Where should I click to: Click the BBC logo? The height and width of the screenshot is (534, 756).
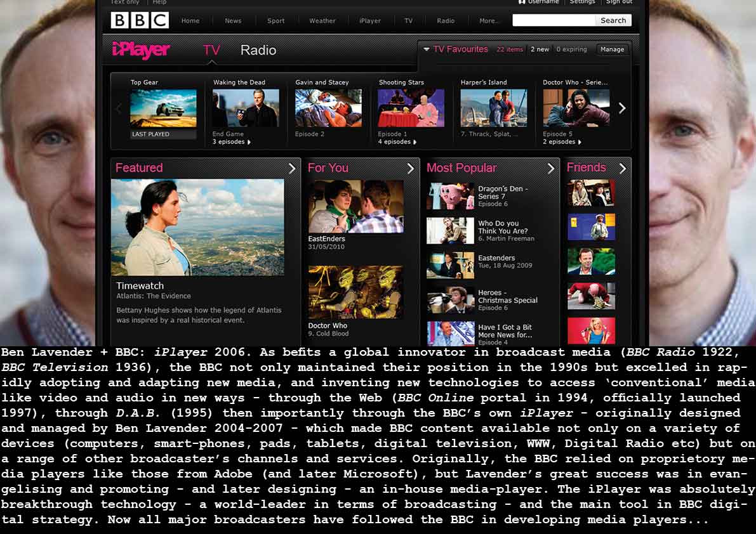click(140, 20)
